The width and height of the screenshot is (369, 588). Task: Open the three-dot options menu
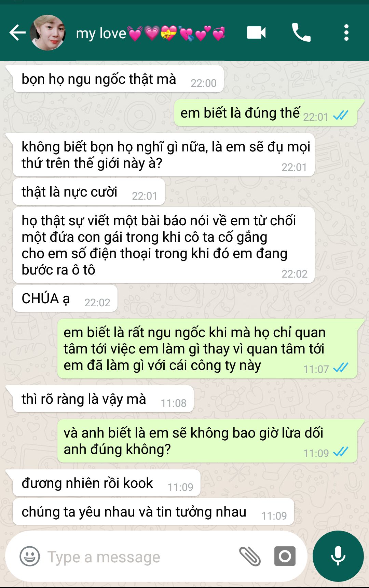pyautogui.click(x=346, y=33)
